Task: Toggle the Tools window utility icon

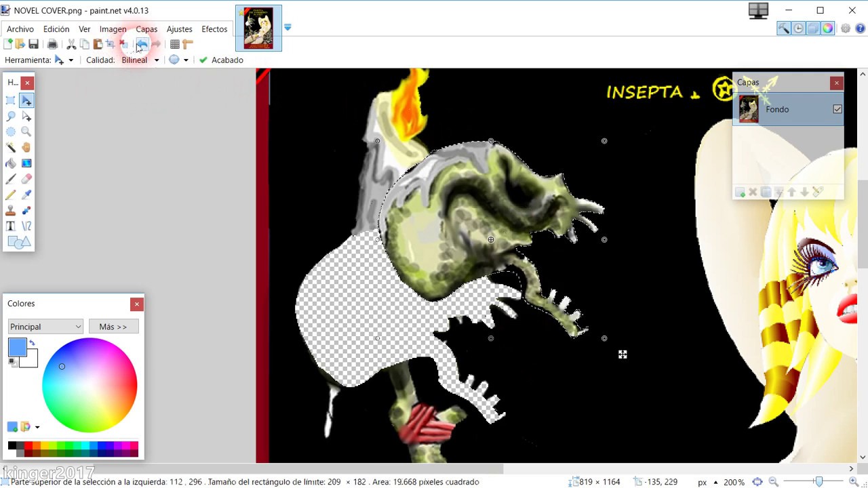Action: coord(783,28)
